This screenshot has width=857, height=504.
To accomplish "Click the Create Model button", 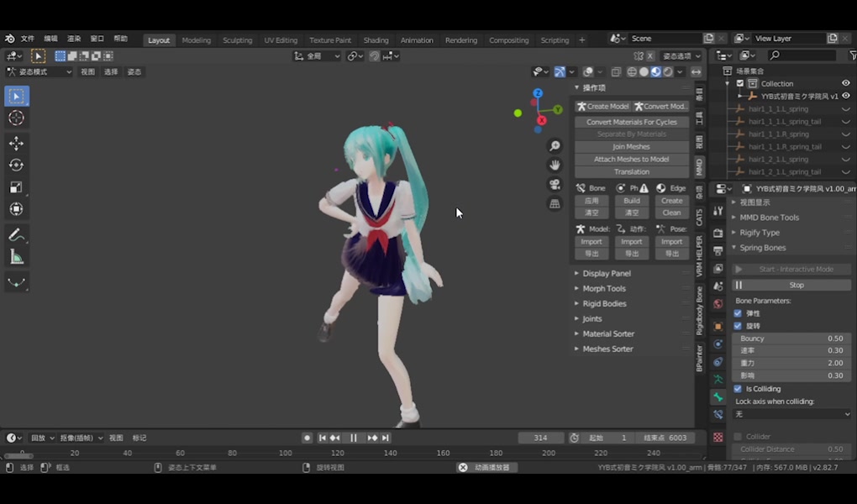I will (603, 107).
